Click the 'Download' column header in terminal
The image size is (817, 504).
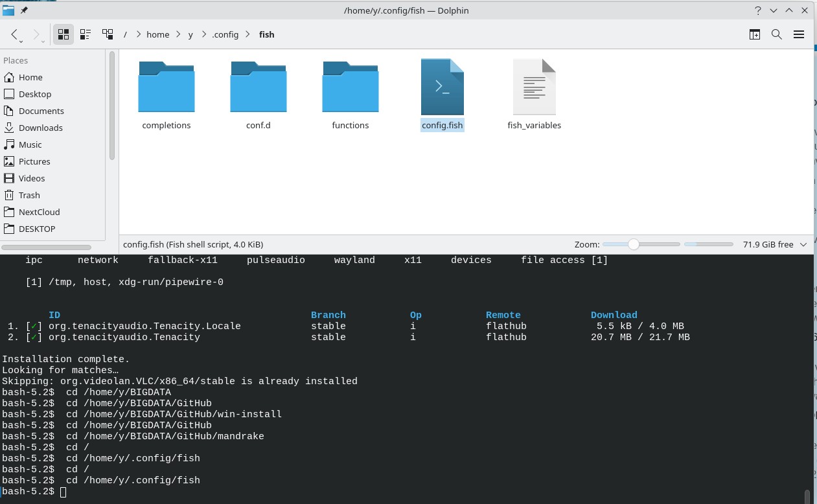[x=614, y=315]
